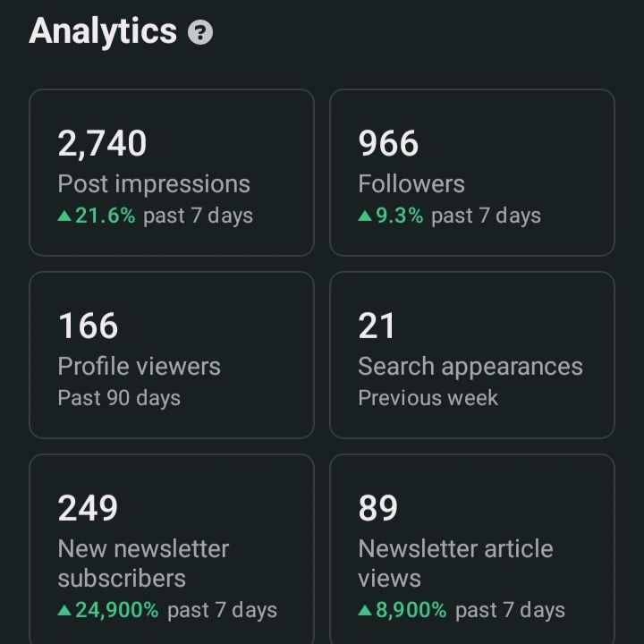Click the 249 new subscribers number
Viewport: 644px width, 644px height.
[x=88, y=508]
